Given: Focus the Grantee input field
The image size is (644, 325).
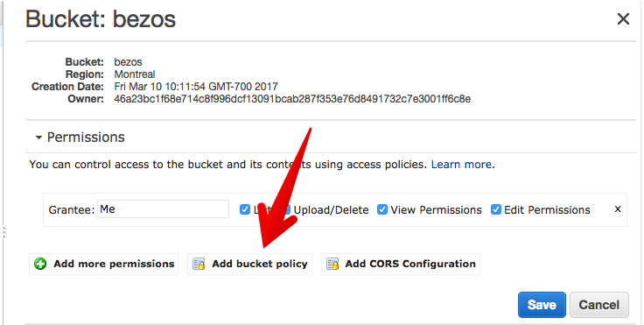Looking at the screenshot, I should (163, 209).
